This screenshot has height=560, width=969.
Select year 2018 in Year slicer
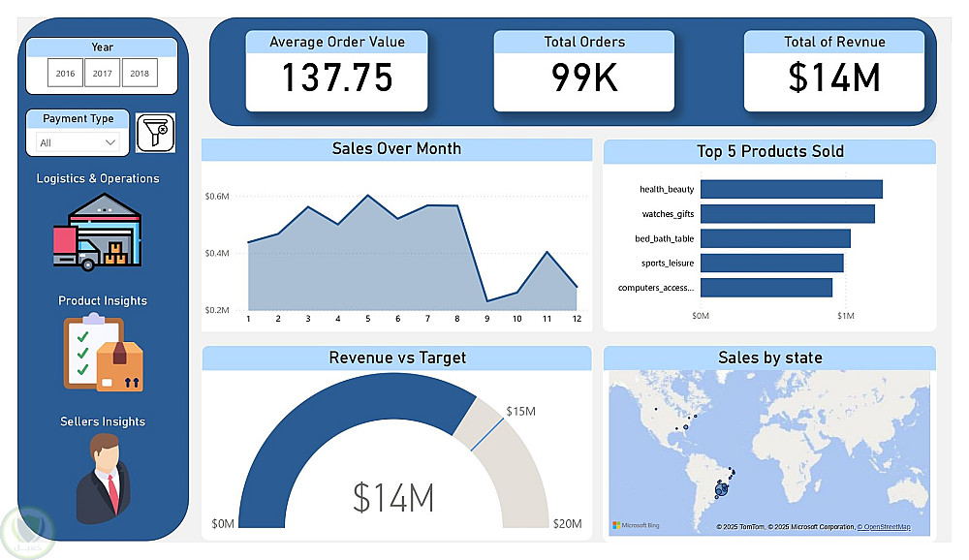pos(140,73)
